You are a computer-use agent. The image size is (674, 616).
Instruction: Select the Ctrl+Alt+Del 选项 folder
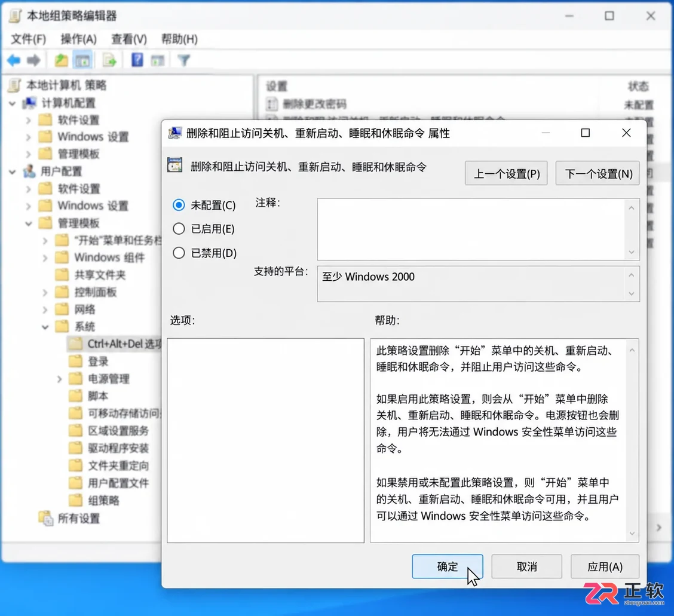[124, 344]
